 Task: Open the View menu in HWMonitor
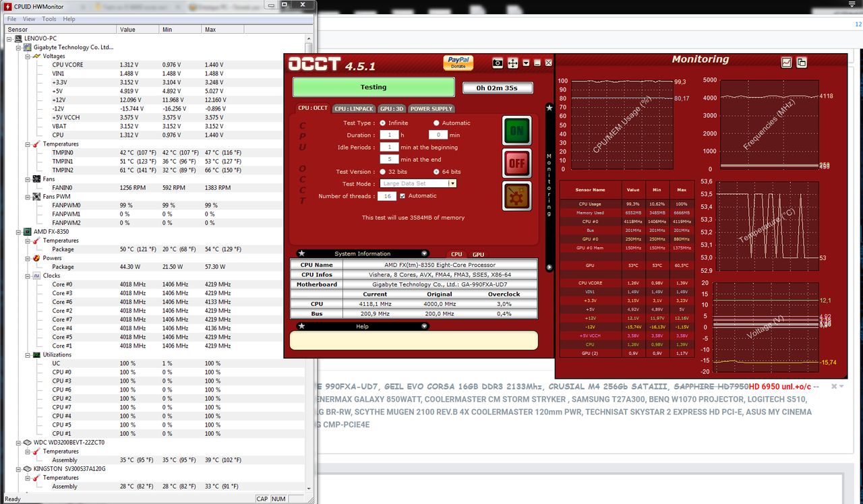[x=29, y=19]
